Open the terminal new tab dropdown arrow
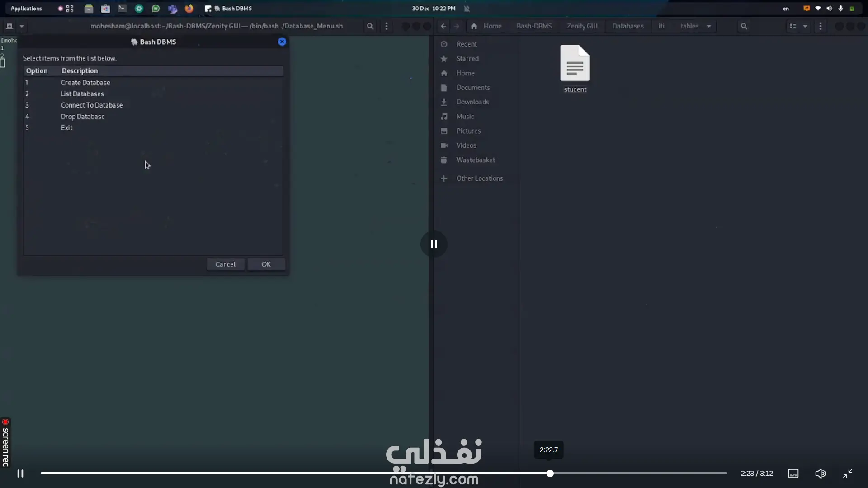This screenshot has height=488, width=868. point(22,26)
